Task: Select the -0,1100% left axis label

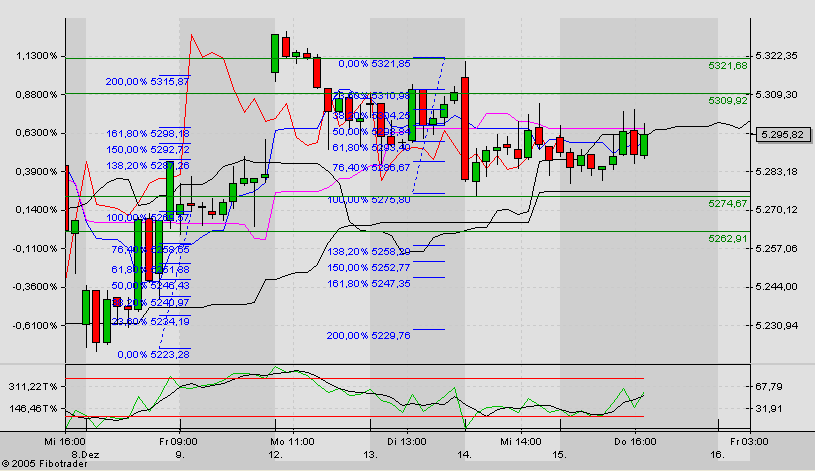Action: click(35, 248)
